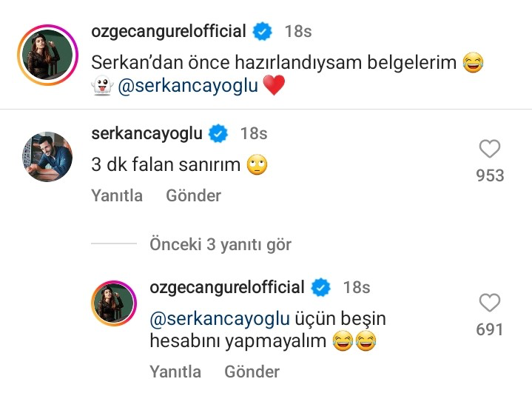Expand Önceki 3 yanıtı gör

[x=220, y=244]
